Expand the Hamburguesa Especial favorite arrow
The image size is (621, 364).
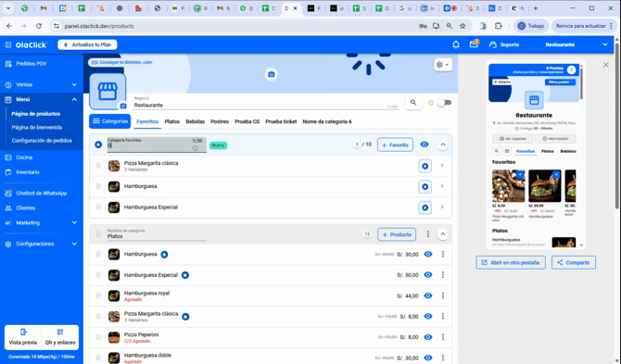pyautogui.click(x=442, y=207)
